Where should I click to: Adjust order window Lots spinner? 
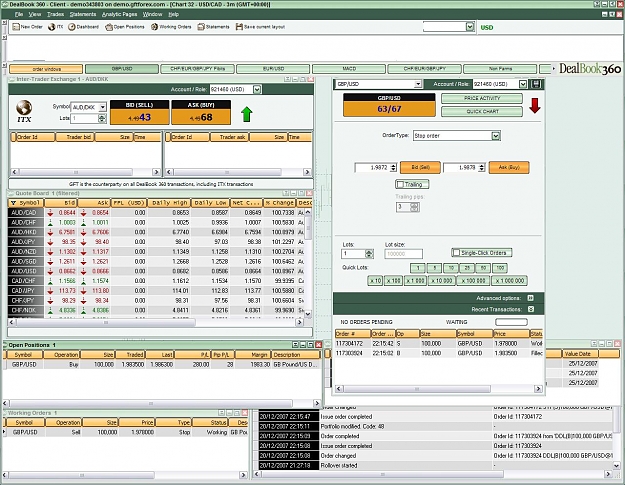tap(369, 254)
